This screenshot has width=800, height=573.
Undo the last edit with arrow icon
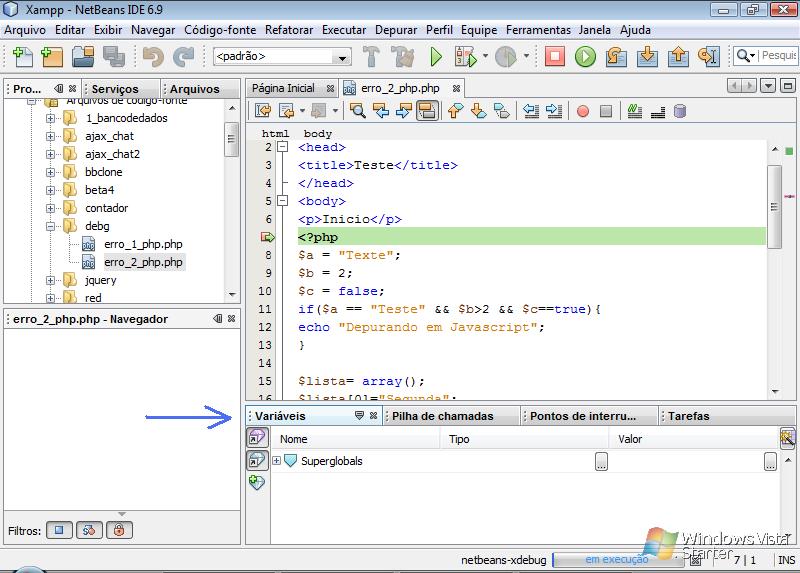click(x=153, y=56)
